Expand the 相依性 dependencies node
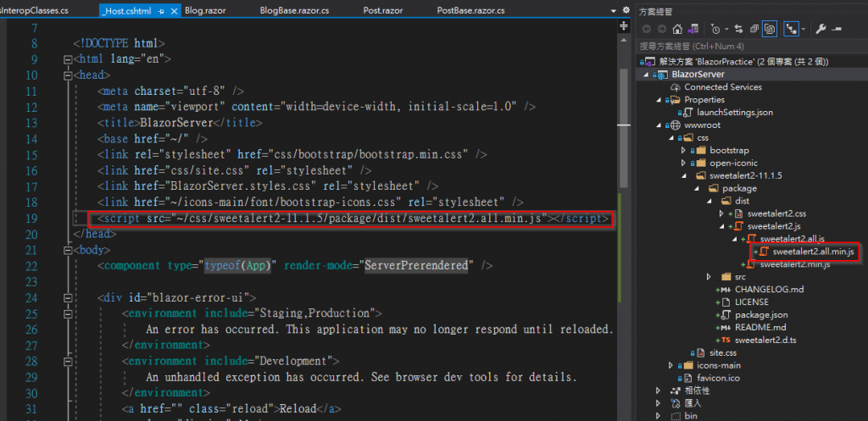Viewport: 868px width, 421px height. (x=658, y=391)
